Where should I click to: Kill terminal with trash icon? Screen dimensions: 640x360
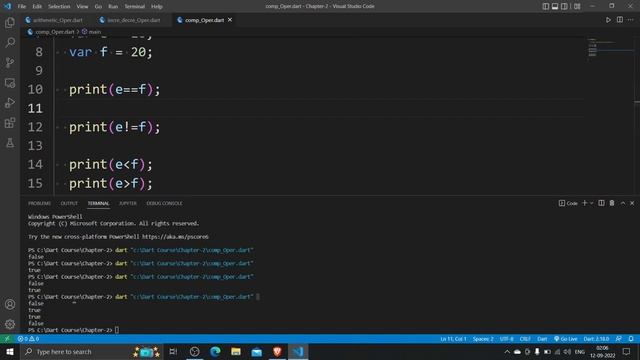point(612,203)
